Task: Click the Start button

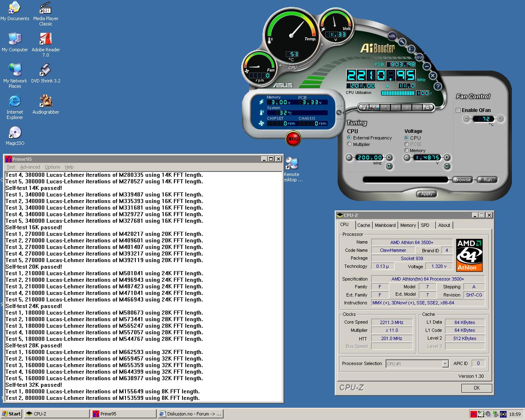Action: click(11, 414)
